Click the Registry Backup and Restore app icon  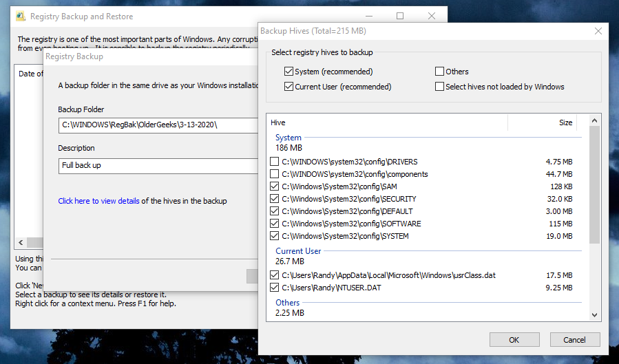[21, 16]
